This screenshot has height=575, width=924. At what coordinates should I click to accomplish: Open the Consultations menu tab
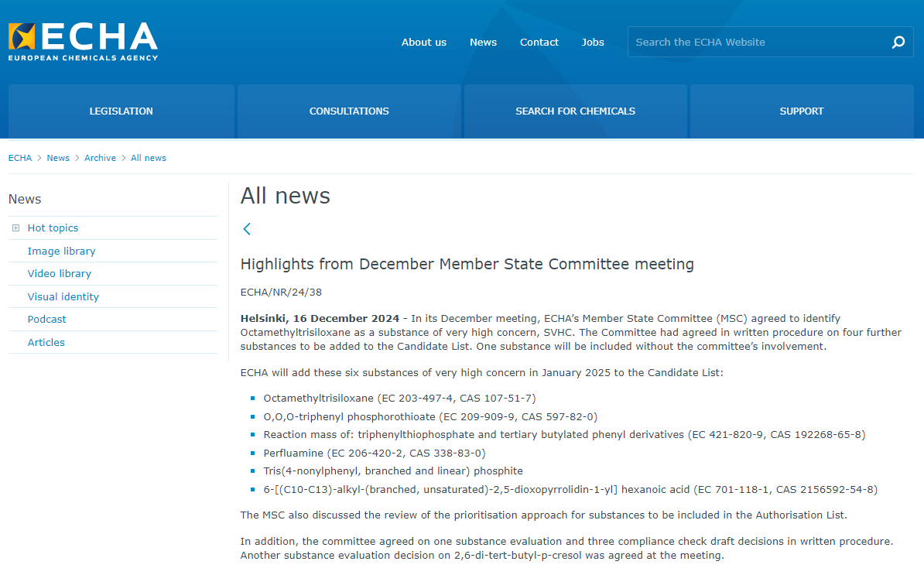point(349,111)
